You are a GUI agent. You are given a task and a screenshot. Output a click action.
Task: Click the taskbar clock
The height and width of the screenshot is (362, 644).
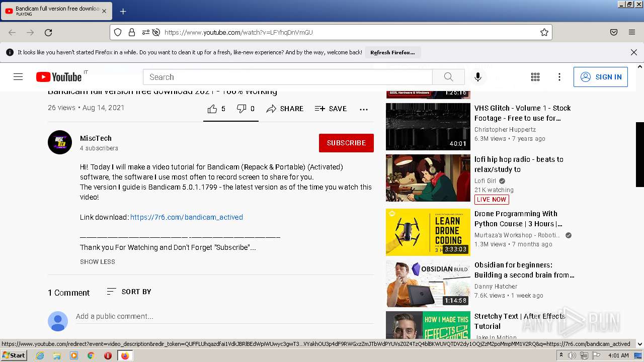618,355
